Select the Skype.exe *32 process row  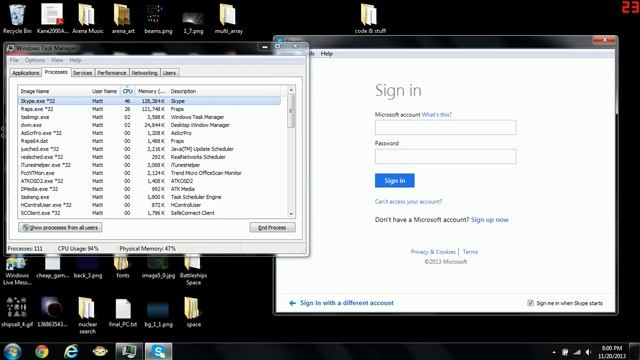(x=149, y=101)
